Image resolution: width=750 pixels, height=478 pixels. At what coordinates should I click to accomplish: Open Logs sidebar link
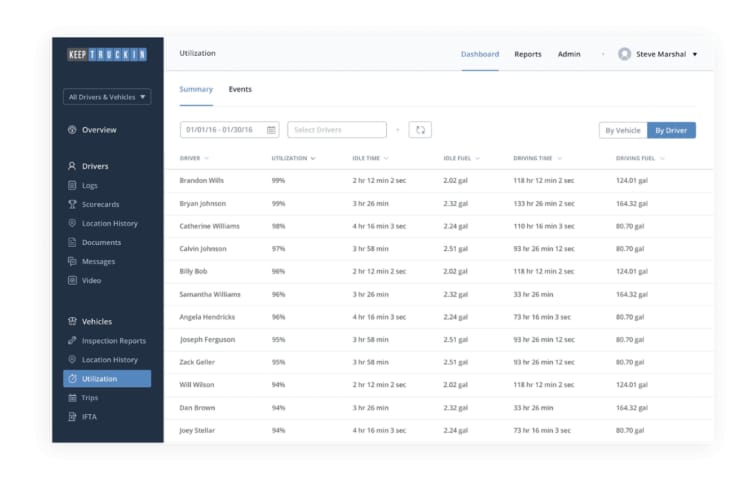coord(89,186)
